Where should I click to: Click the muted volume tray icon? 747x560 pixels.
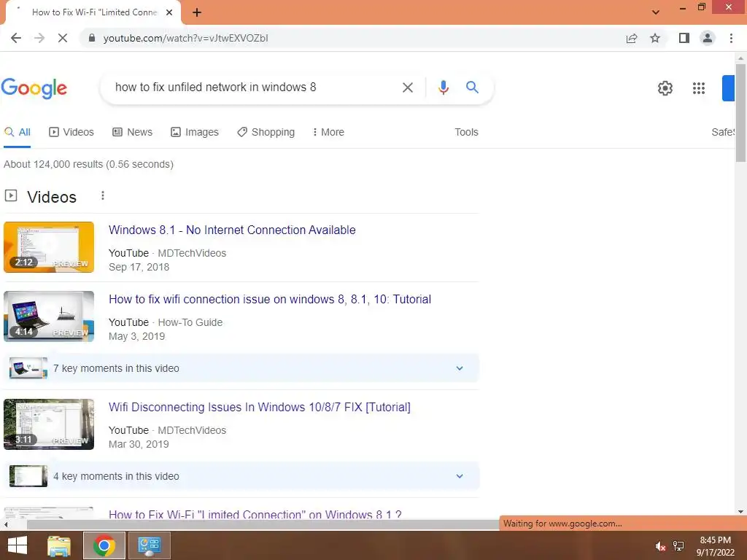pos(659,546)
